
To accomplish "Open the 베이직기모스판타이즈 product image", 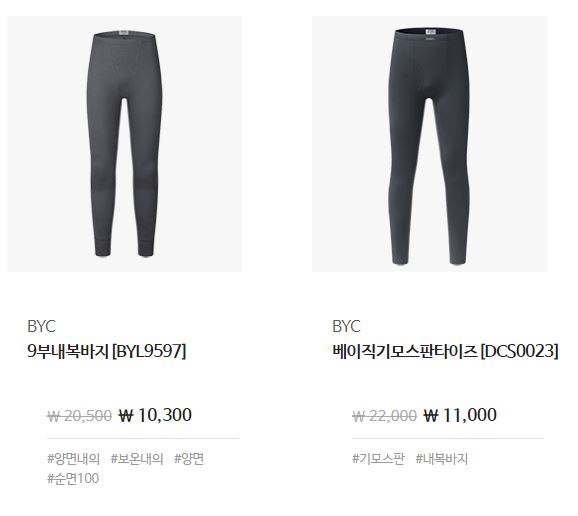I will coord(429,144).
